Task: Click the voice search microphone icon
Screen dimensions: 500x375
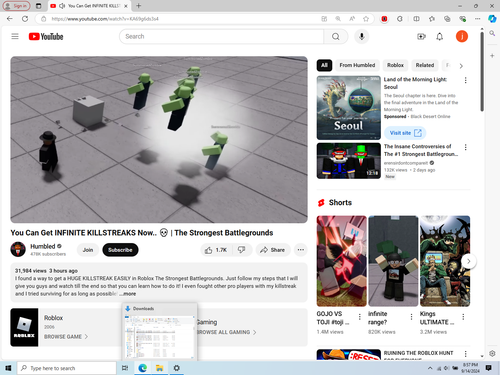Action: [x=362, y=36]
